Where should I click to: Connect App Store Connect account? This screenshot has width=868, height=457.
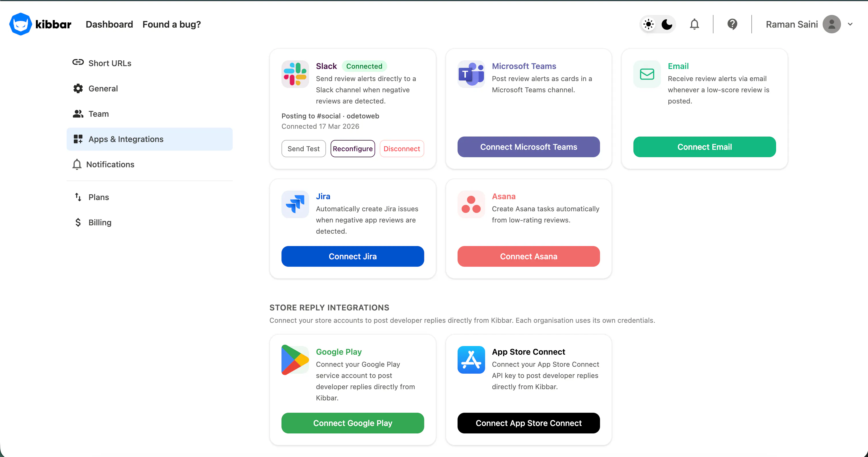pyautogui.click(x=528, y=423)
